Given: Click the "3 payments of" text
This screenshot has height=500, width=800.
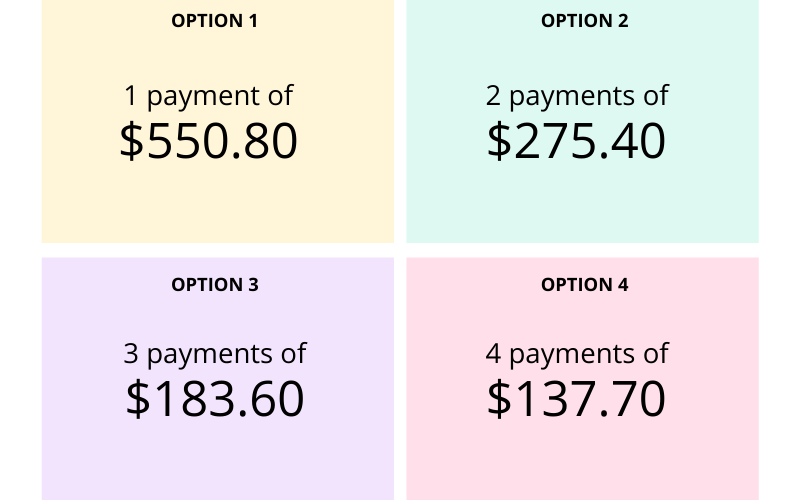Looking at the screenshot, I should pyautogui.click(x=214, y=354).
